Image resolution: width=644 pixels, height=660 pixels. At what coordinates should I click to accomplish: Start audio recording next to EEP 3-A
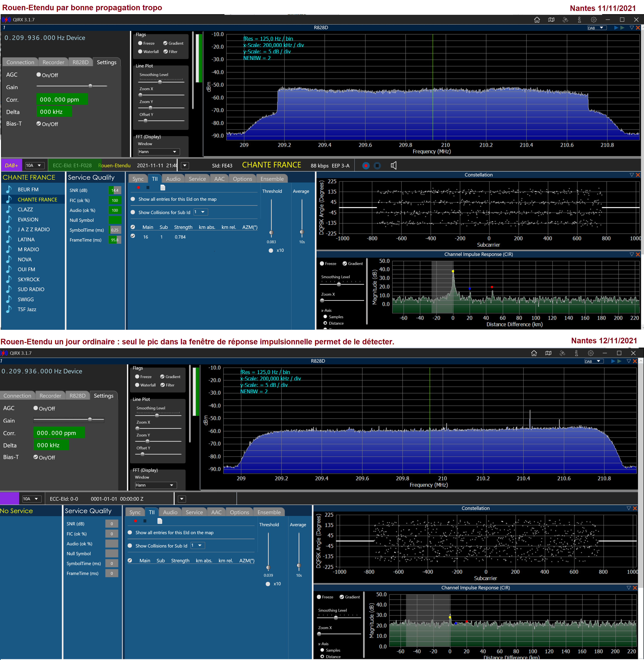click(x=366, y=166)
